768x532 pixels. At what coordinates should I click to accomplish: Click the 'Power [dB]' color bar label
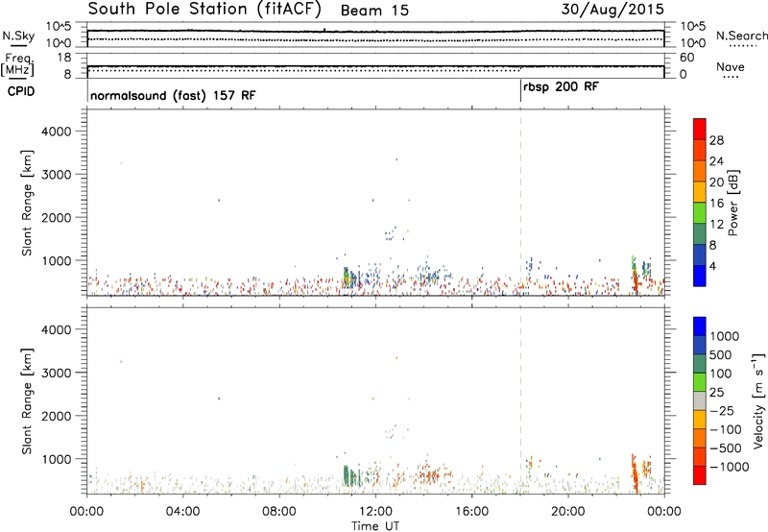pyautogui.click(x=732, y=203)
